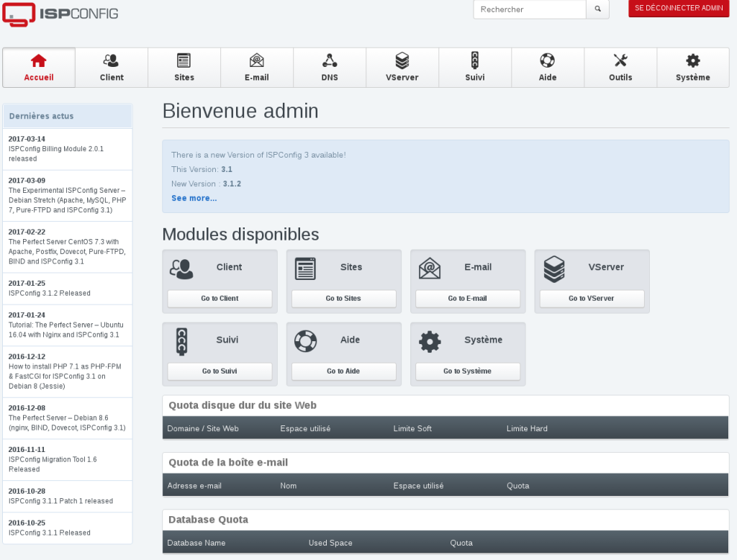Click the Outils wrench icon in navbar
Screen dimensions: 737x560
point(620,60)
